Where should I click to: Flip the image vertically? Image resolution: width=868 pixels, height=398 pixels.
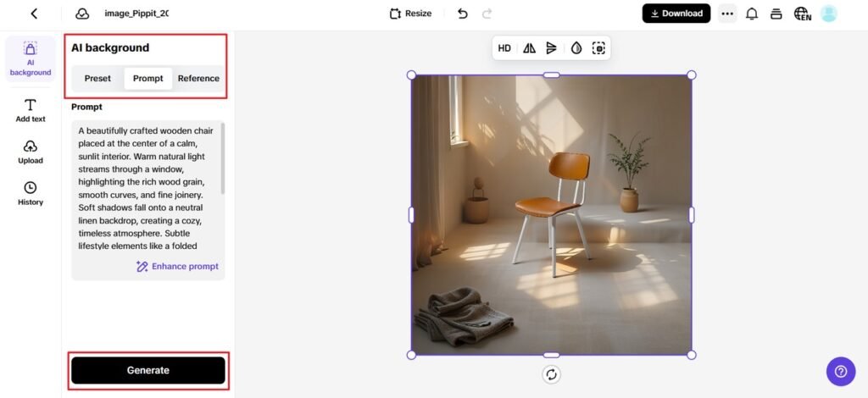(552, 48)
